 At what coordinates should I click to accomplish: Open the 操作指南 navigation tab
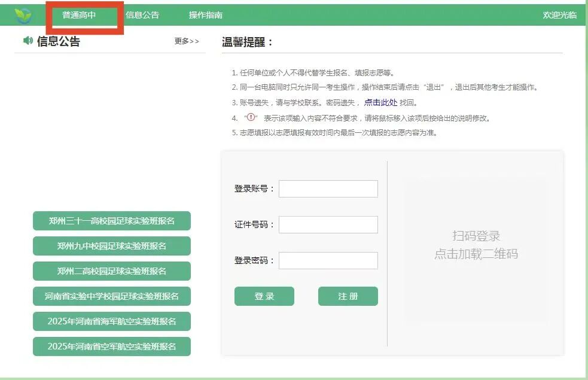coord(206,15)
